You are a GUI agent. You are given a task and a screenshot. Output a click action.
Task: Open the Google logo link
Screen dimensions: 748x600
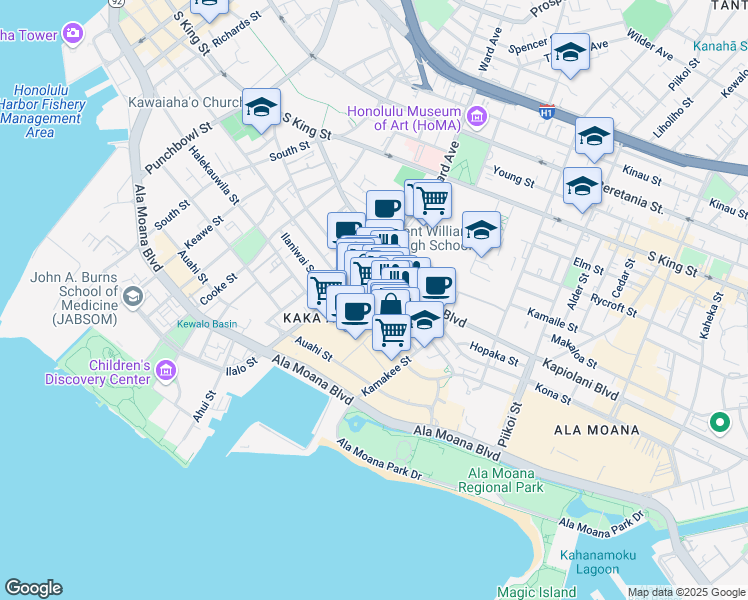tap(33, 588)
